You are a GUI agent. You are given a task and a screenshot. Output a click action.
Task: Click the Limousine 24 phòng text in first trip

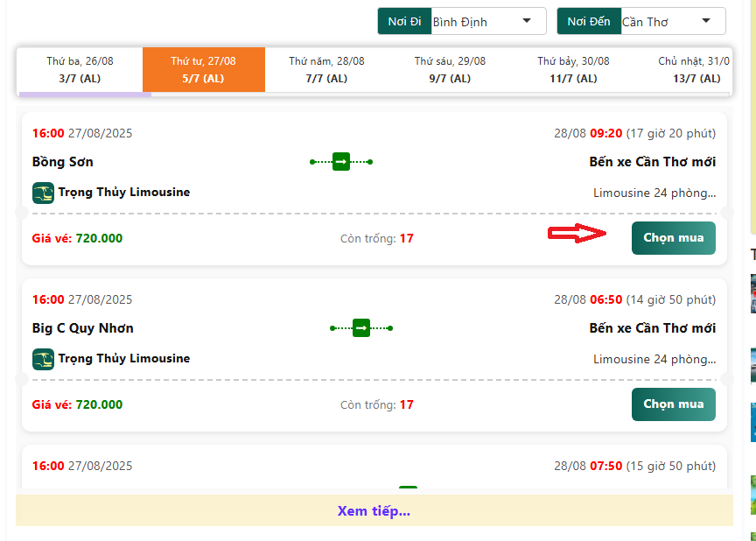(x=654, y=193)
